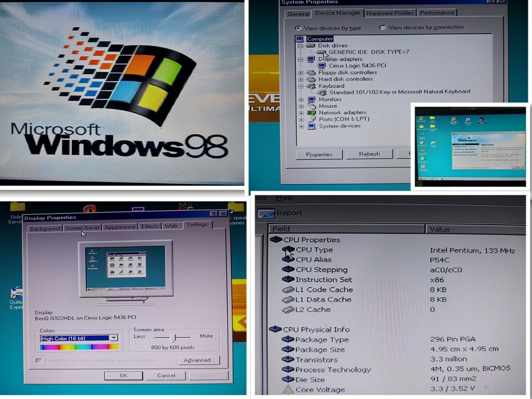Expand the Mouse tree node

pos(301,107)
